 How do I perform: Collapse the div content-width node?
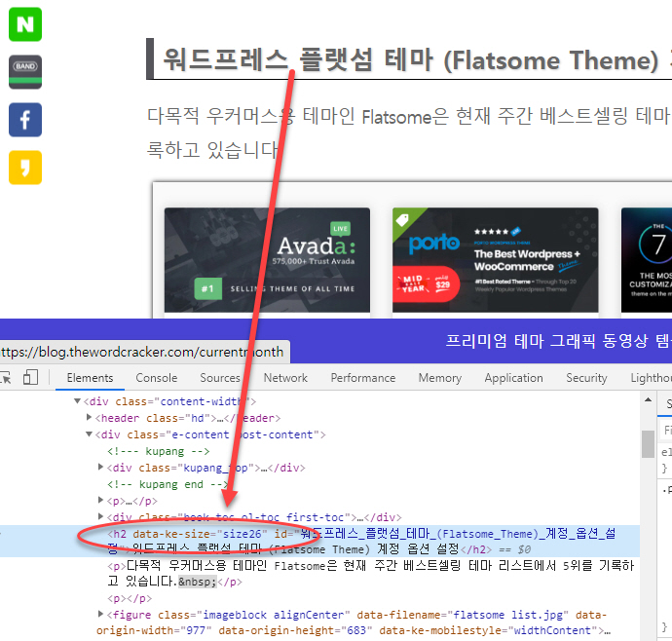pyautogui.click(x=77, y=401)
